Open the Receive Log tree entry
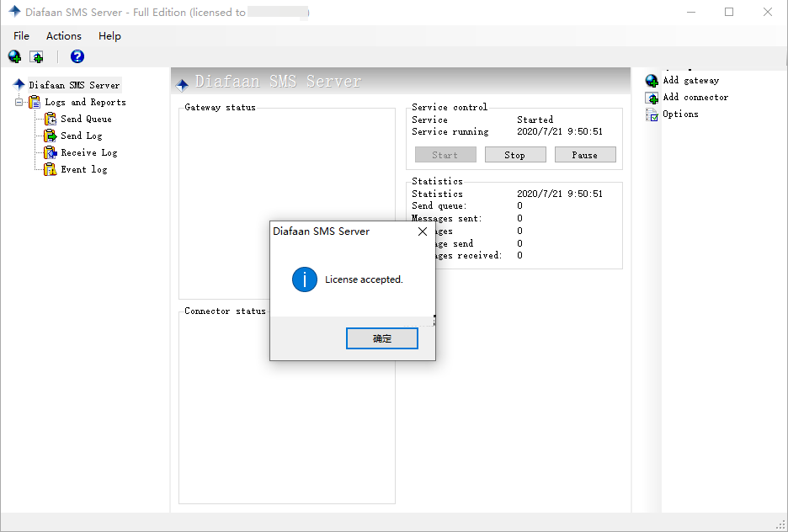 pyautogui.click(x=89, y=152)
